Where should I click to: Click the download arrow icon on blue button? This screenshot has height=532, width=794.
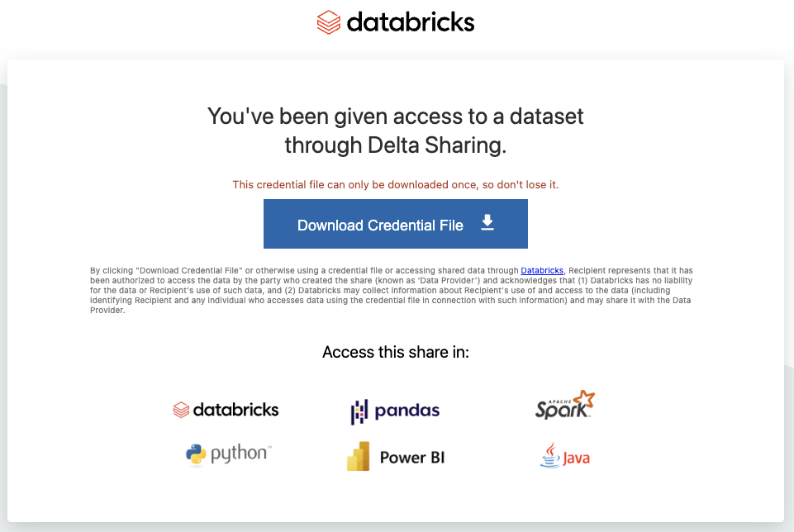[x=487, y=222]
